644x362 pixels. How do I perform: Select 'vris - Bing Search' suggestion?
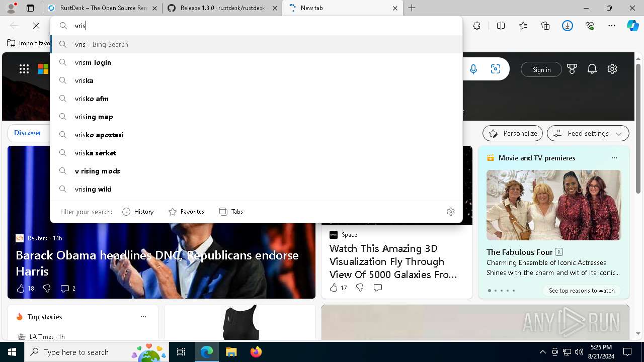256,44
